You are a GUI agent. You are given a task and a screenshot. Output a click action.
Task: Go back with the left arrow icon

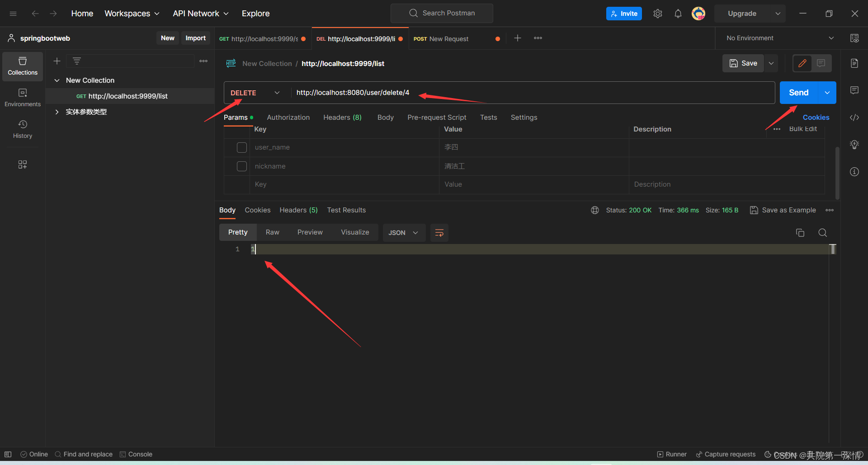click(35, 14)
